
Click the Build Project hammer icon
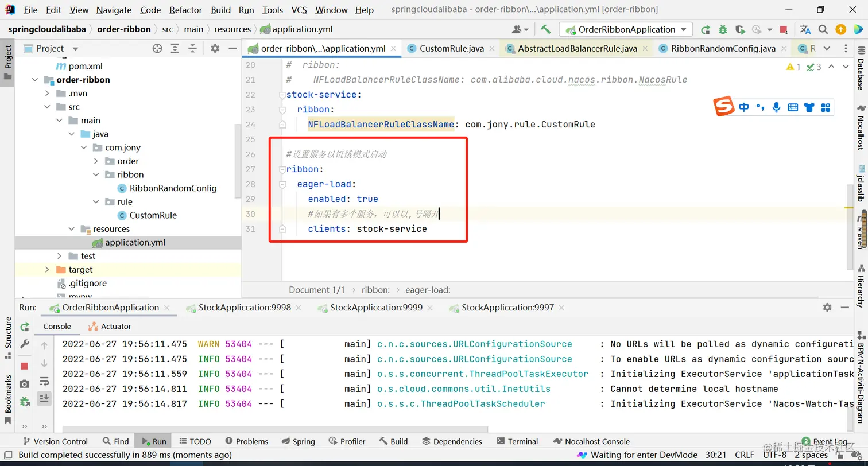(546, 29)
